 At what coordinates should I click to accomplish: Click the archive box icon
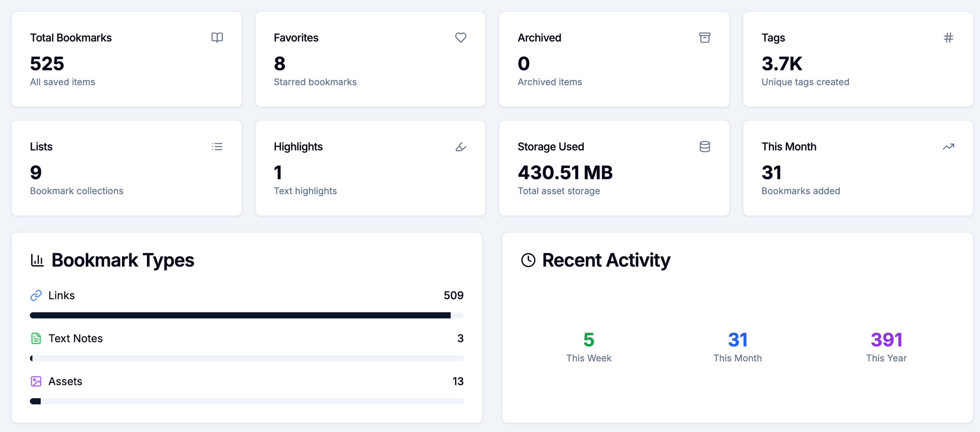point(705,38)
